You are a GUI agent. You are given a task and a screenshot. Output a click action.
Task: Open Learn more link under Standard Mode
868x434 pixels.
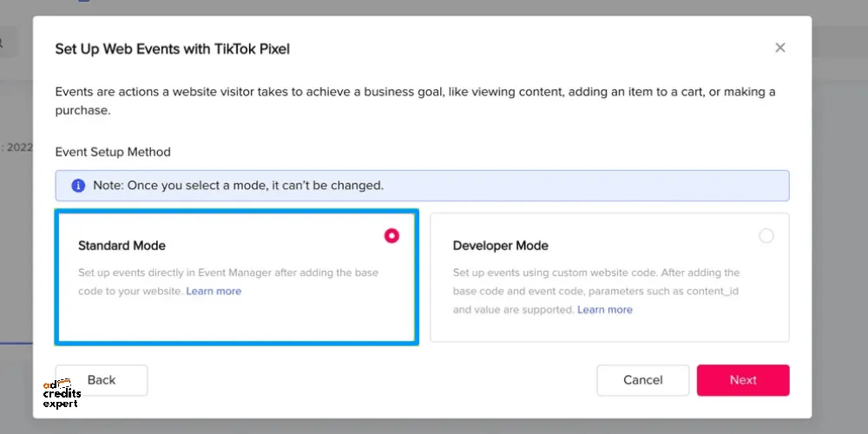click(214, 291)
